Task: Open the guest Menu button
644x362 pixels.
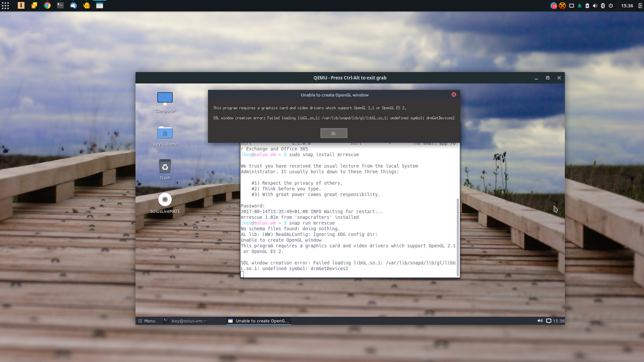Action: 147,321
